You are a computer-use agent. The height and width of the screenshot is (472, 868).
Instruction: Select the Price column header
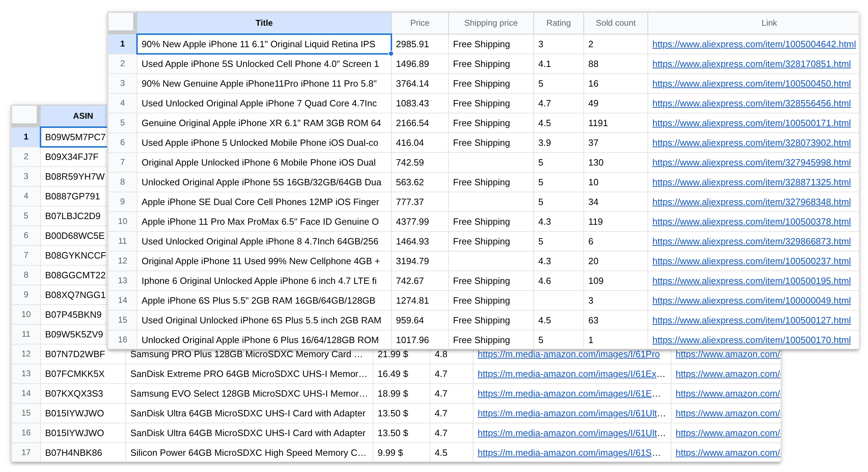pyautogui.click(x=420, y=23)
